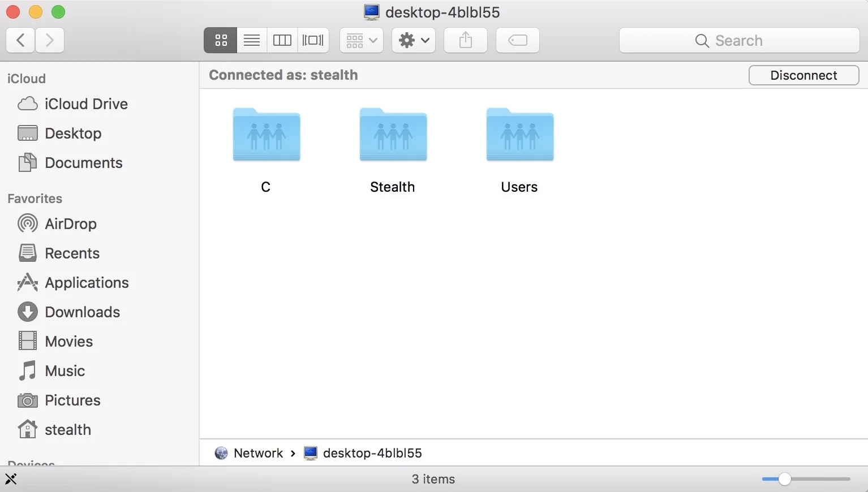868x492 pixels.
Task: Switch to column view mode
Action: pos(282,40)
